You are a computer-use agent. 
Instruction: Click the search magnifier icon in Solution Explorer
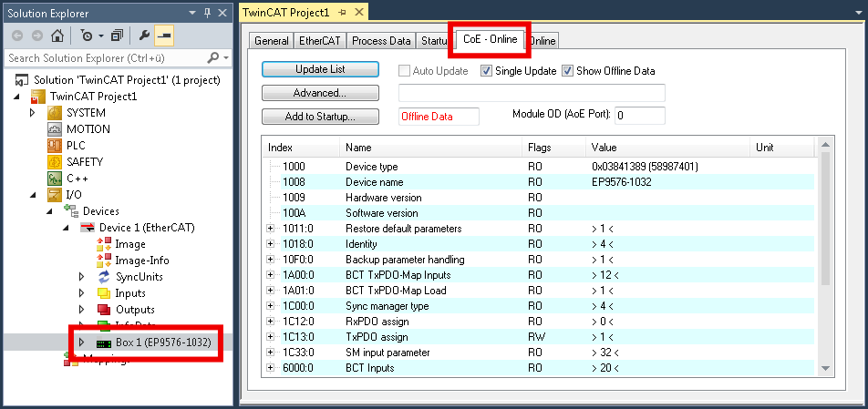[212, 58]
